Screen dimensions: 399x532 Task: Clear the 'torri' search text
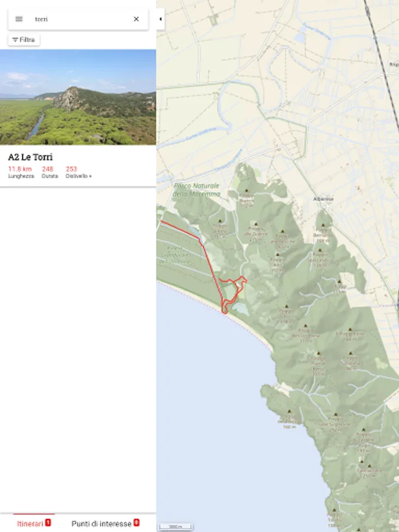coord(136,19)
